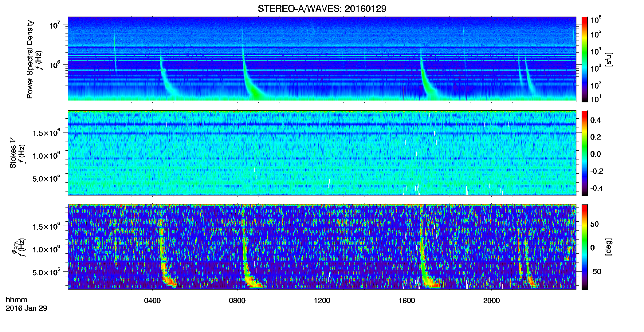The height and width of the screenshot is (332, 644).
Task: Click the hhmm time-format label
Action: tap(17, 300)
